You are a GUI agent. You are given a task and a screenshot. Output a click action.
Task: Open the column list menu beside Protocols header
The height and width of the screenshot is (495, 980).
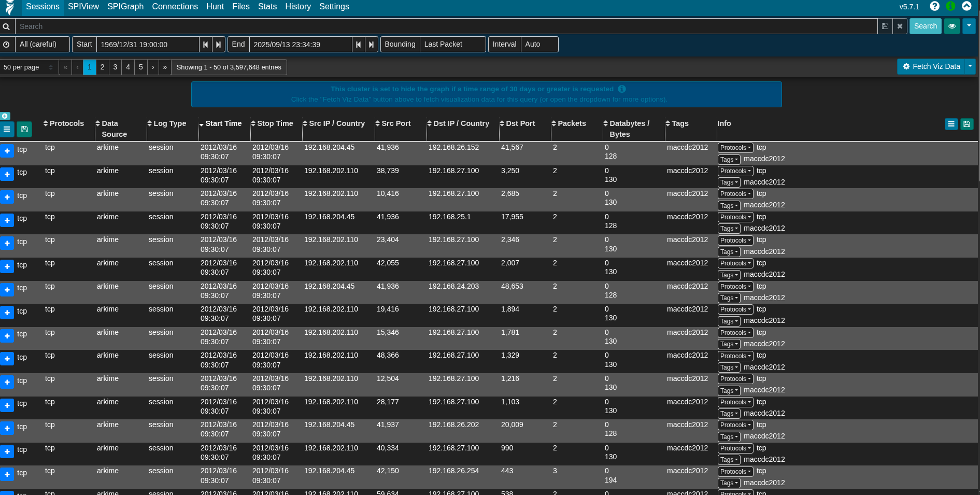7,129
